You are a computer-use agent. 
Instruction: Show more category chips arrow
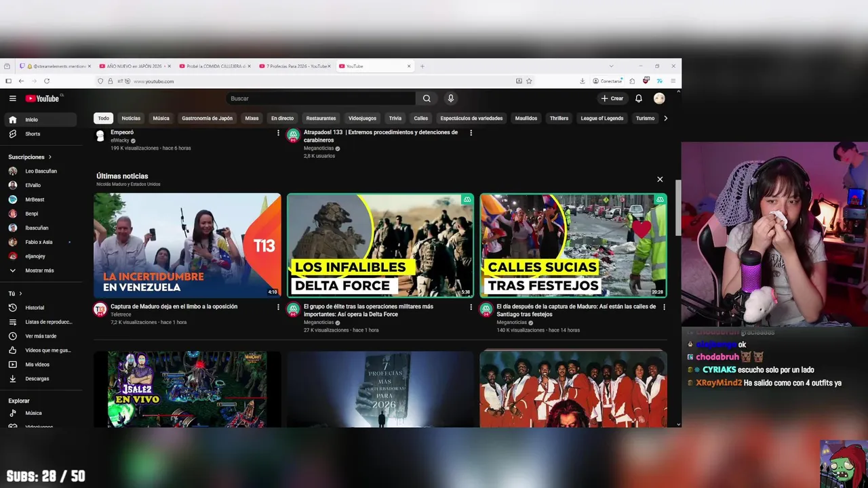pos(665,118)
